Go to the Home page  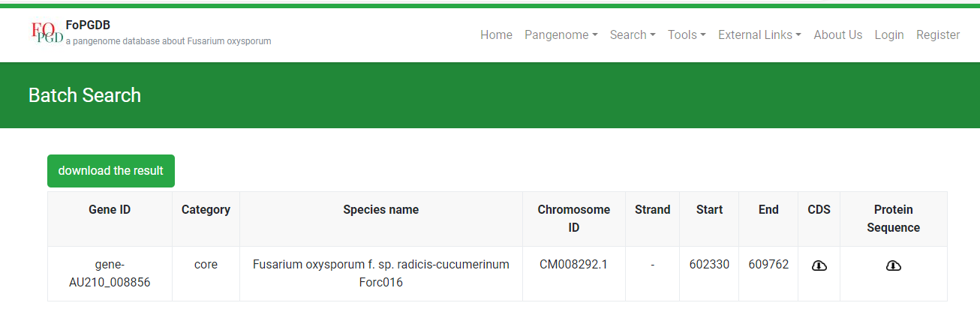point(496,34)
